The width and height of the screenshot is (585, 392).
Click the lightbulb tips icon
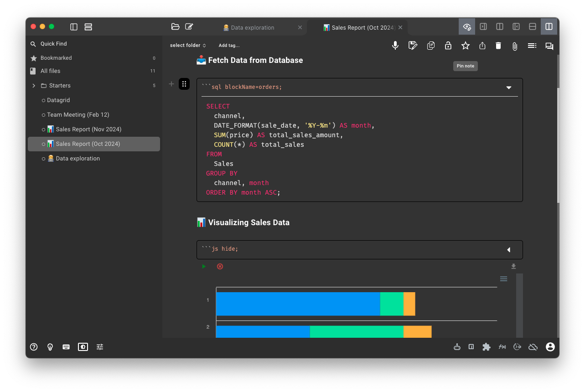pos(50,347)
